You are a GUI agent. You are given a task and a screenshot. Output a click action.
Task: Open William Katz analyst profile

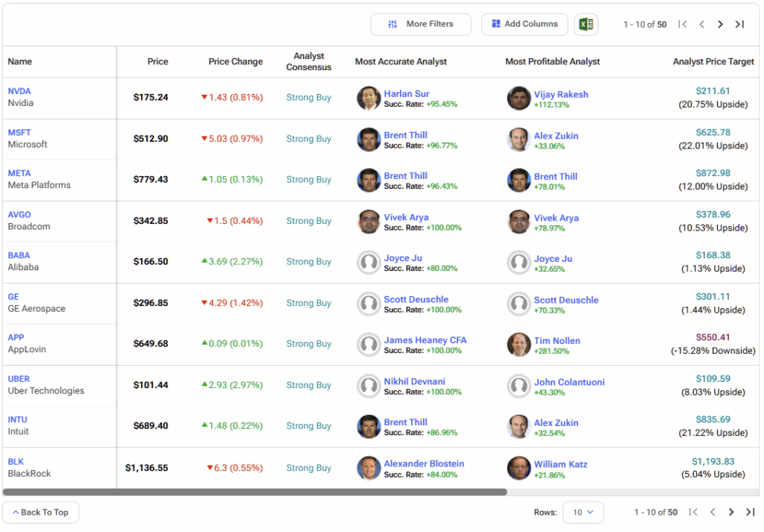(x=560, y=464)
